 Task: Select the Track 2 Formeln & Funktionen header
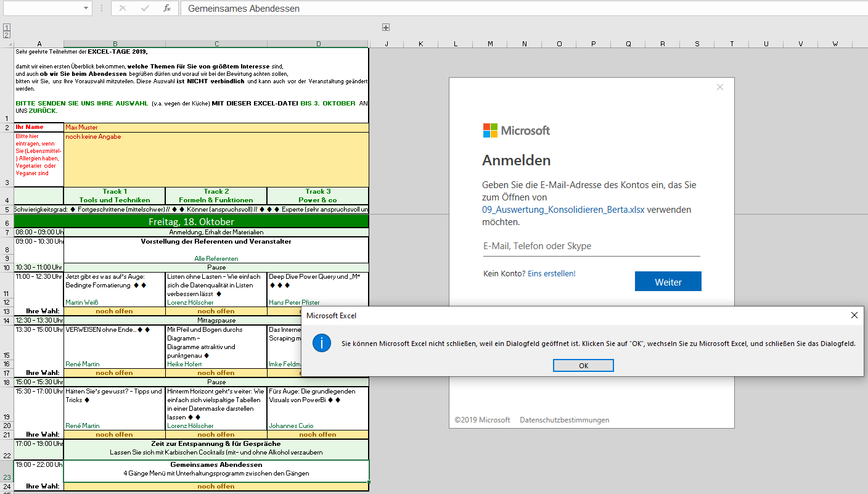(x=216, y=196)
